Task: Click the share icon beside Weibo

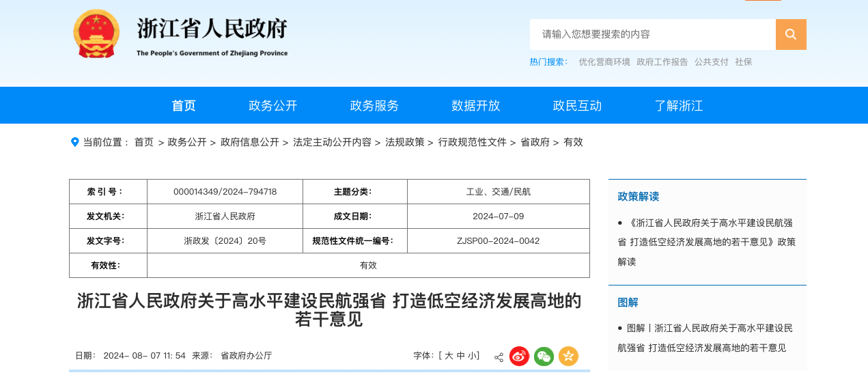Action: click(499, 357)
